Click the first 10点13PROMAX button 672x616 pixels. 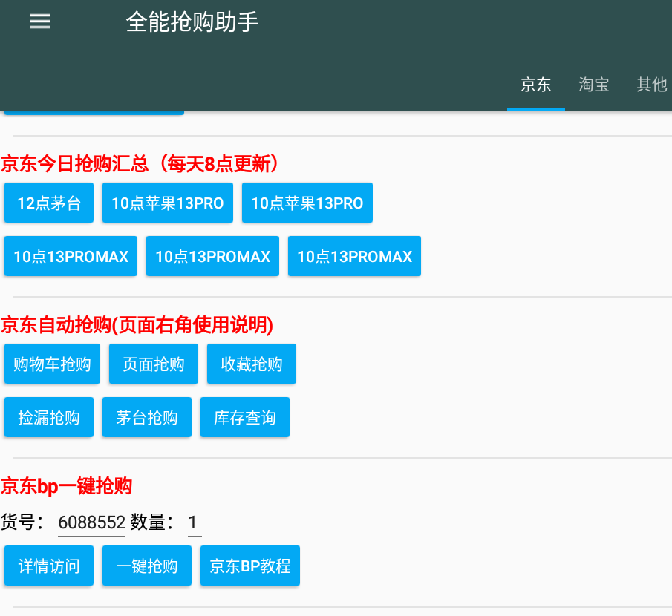[x=70, y=256]
